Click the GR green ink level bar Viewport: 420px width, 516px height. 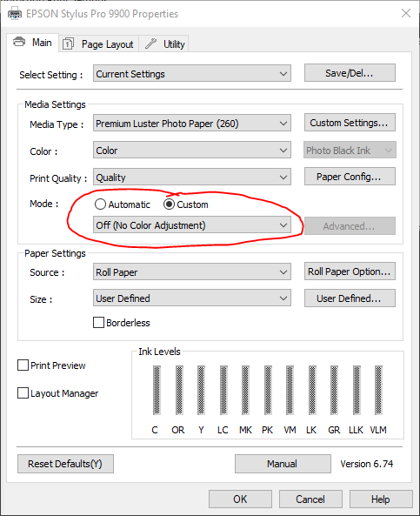(x=335, y=390)
